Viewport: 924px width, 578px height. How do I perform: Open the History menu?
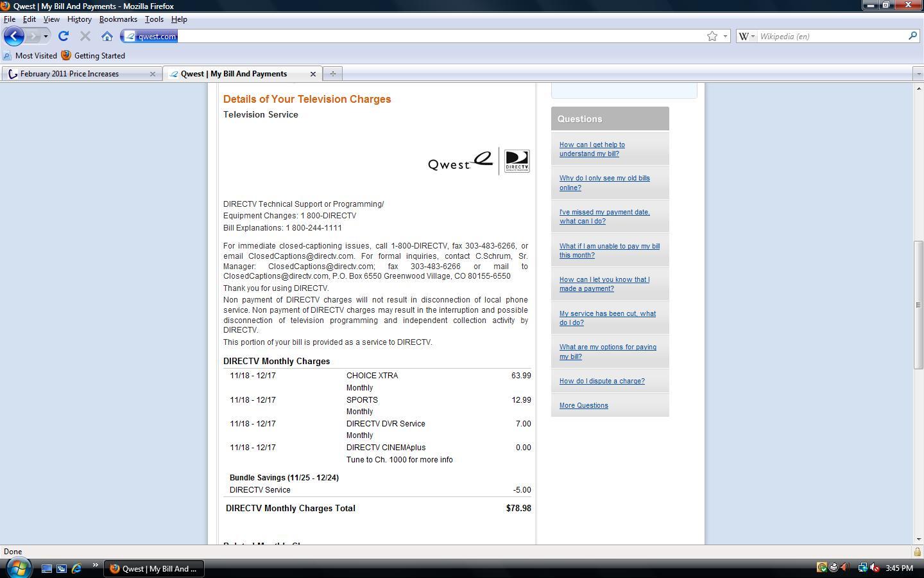point(80,19)
